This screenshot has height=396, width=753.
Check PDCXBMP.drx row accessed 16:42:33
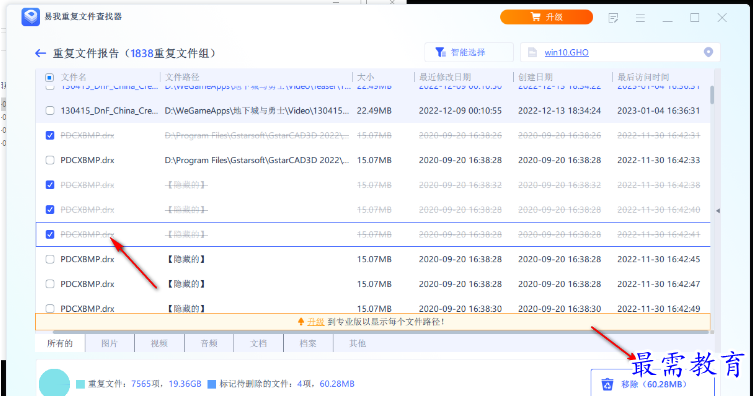click(49, 160)
